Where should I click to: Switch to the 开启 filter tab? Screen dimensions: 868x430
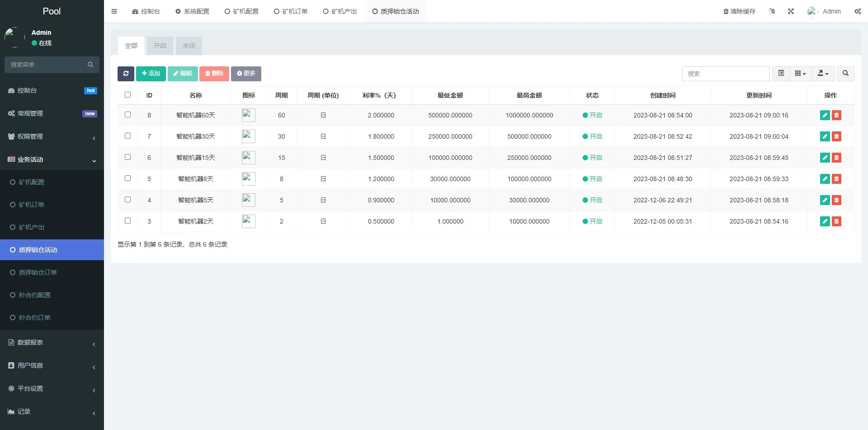coord(160,46)
